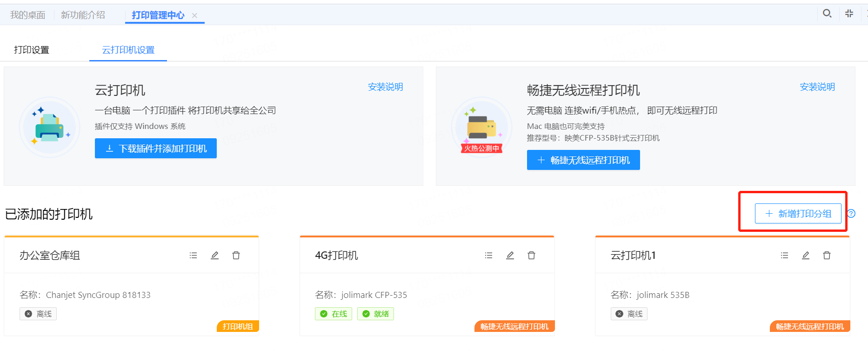
Task: Switch to 打印设置 tab
Action: (32, 50)
